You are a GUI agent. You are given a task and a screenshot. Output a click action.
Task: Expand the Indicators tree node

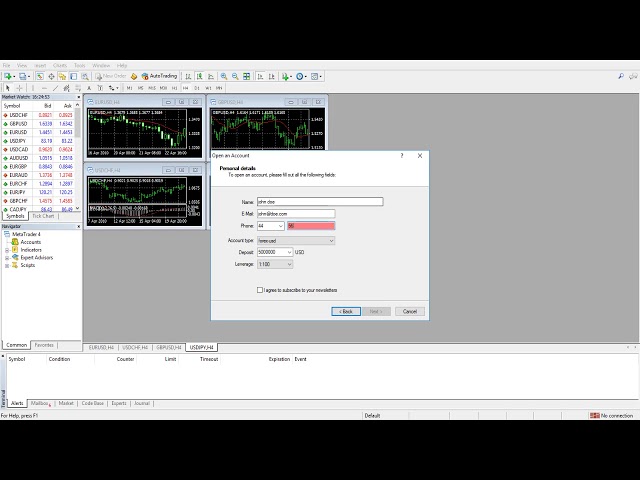pyautogui.click(x=7, y=250)
